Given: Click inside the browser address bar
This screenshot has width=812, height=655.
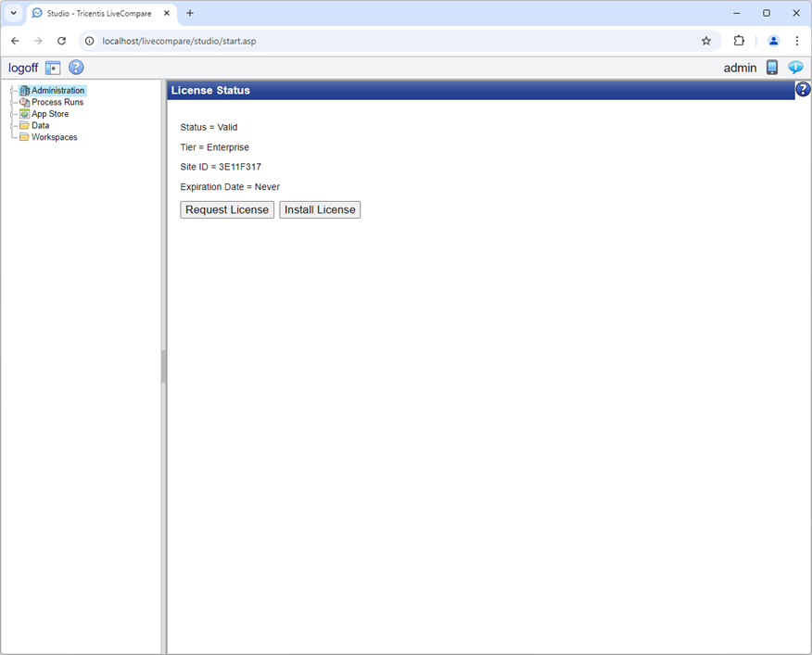Looking at the screenshot, I should click(x=278, y=41).
